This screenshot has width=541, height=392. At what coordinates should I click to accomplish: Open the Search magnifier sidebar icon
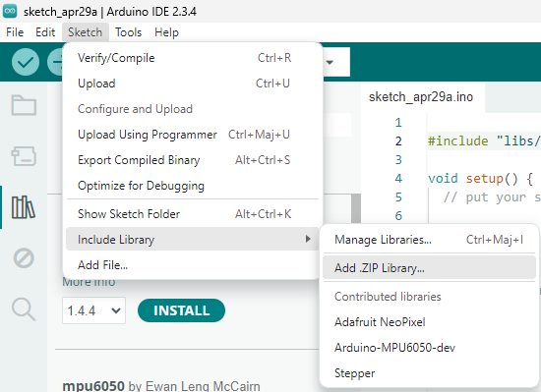(x=24, y=309)
